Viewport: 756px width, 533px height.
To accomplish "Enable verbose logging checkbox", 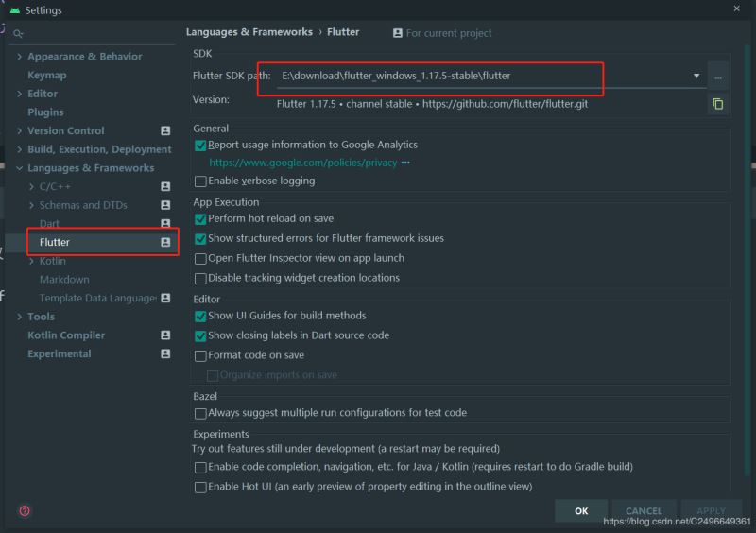I will click(x=200, y=181).
